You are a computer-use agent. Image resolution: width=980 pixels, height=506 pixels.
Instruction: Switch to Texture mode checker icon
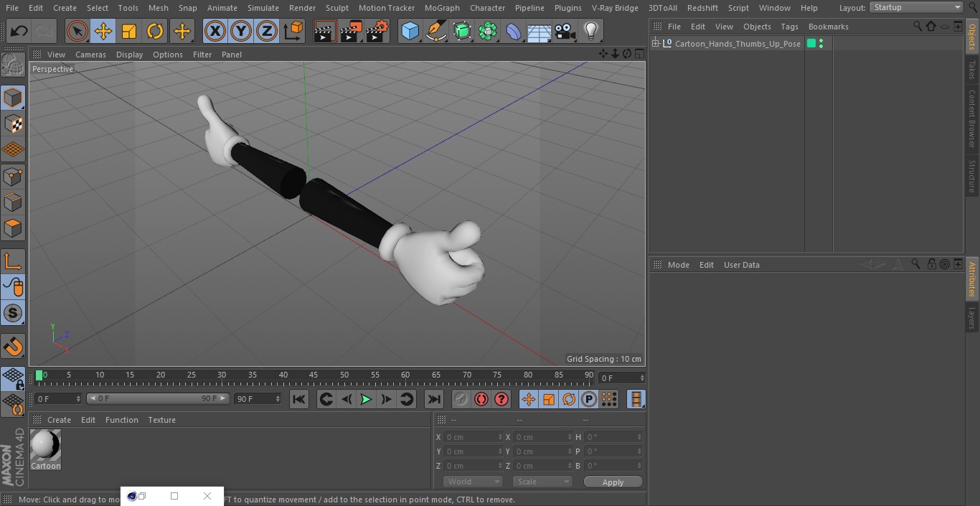point(13,123)
